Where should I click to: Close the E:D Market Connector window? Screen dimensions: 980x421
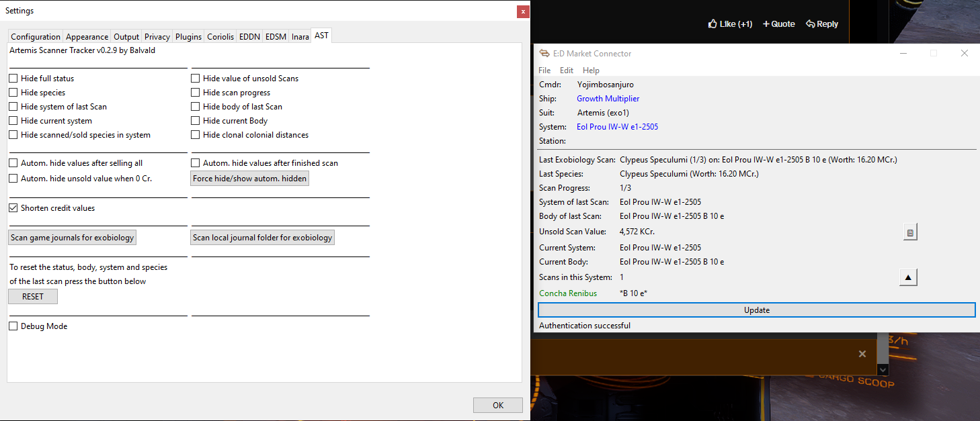pos(965,54)
